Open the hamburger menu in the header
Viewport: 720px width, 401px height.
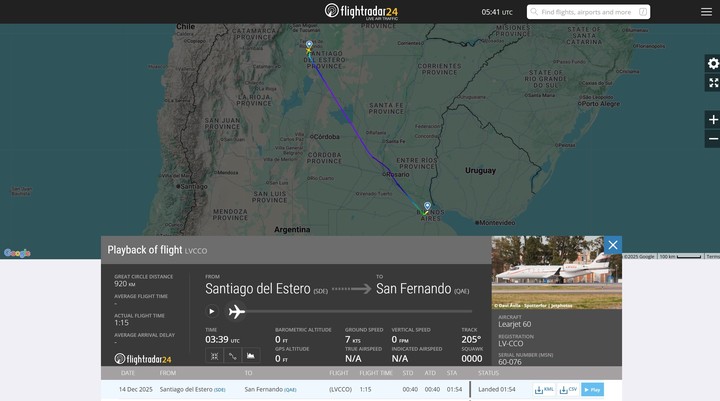tap(706, 12)
